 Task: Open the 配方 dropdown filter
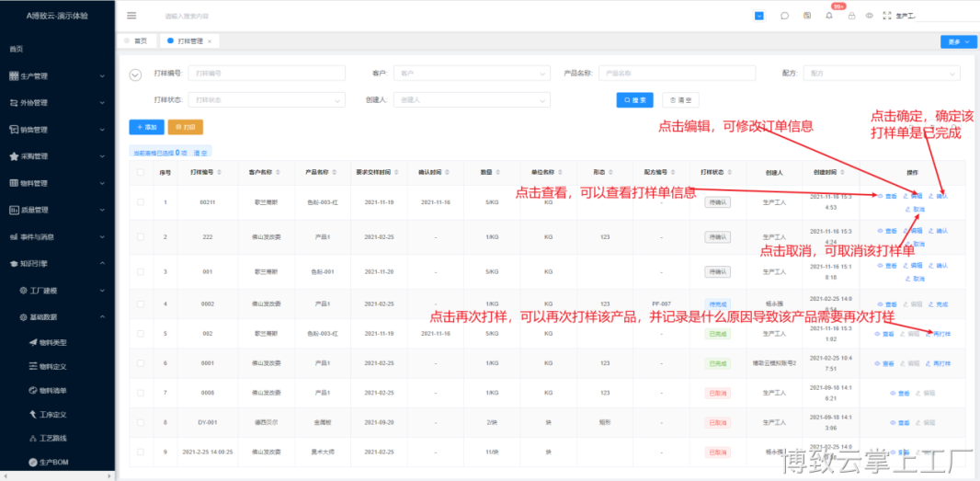(x=882, y=74)
